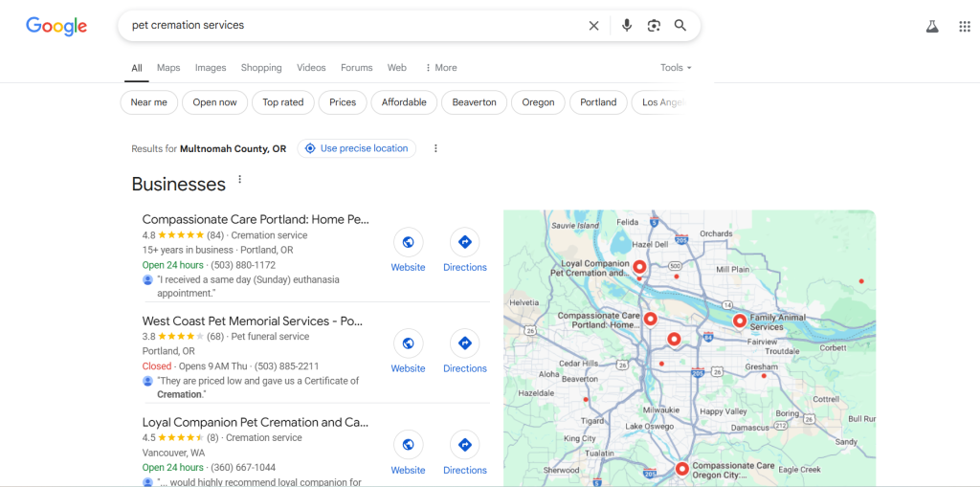980x487 pixels.
Task: Click the magnifying glass search icon
Action: (x=680, y=26)
